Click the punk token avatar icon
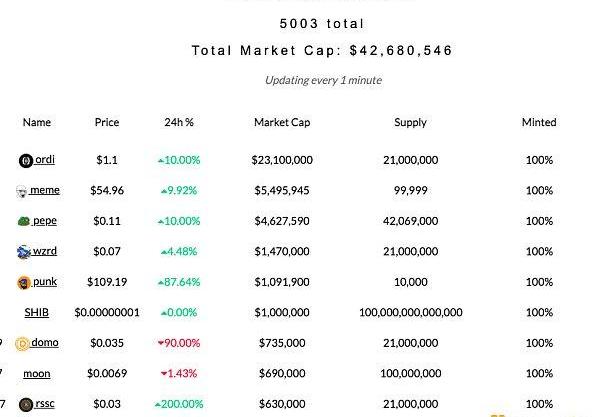 pos(24,283)
